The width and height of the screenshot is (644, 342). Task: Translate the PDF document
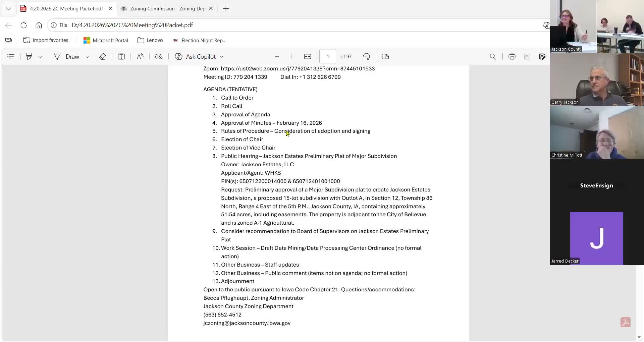[159, 57]
